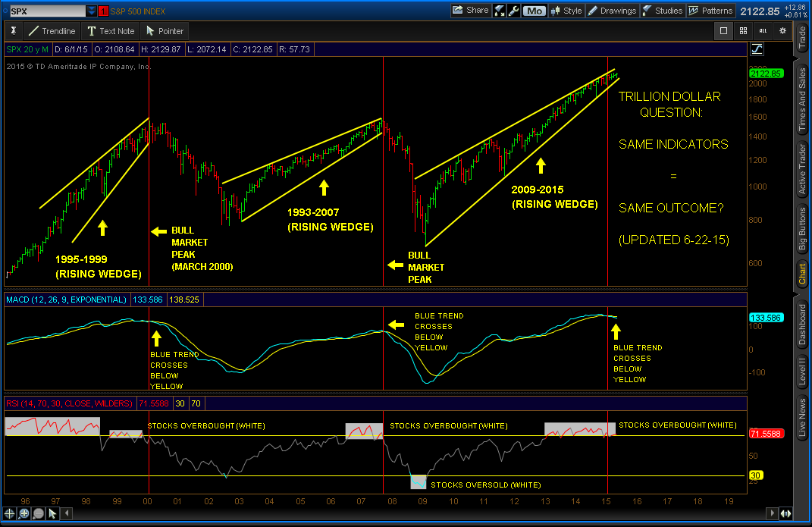This screenshot has height=527, width=812.
Task: Click the yellow 30 RSI level label on axis
Action: pyautogui.click(x=756, y=475)
